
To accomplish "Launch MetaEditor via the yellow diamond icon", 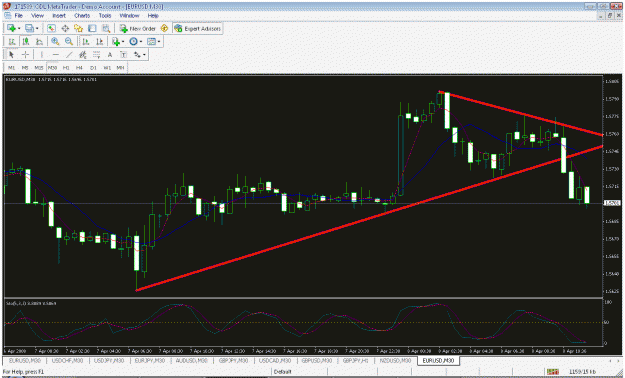I will [164, 28].
